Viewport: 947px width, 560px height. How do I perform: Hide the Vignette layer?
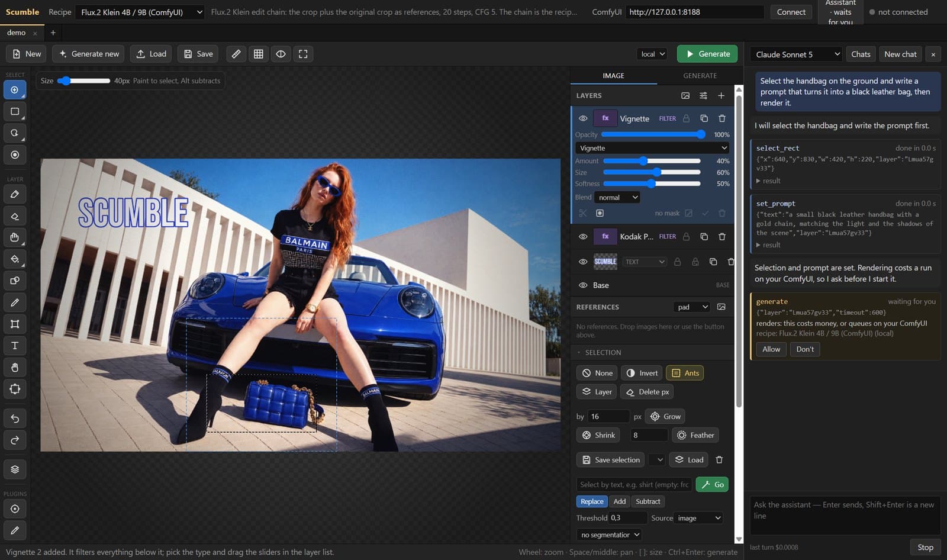[583, 118]
